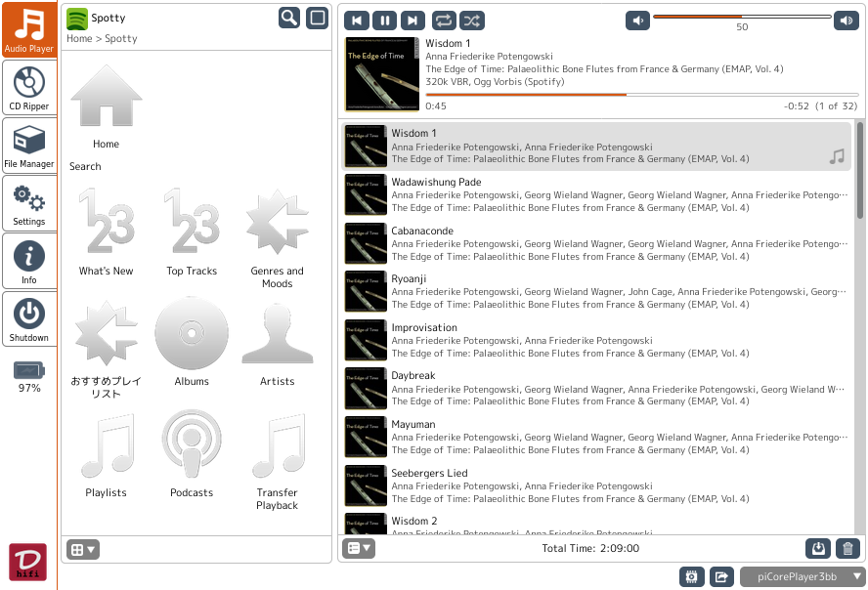Open playlist view mode dropdown
The width and height of the screenshot is (868, 590).
359,549
